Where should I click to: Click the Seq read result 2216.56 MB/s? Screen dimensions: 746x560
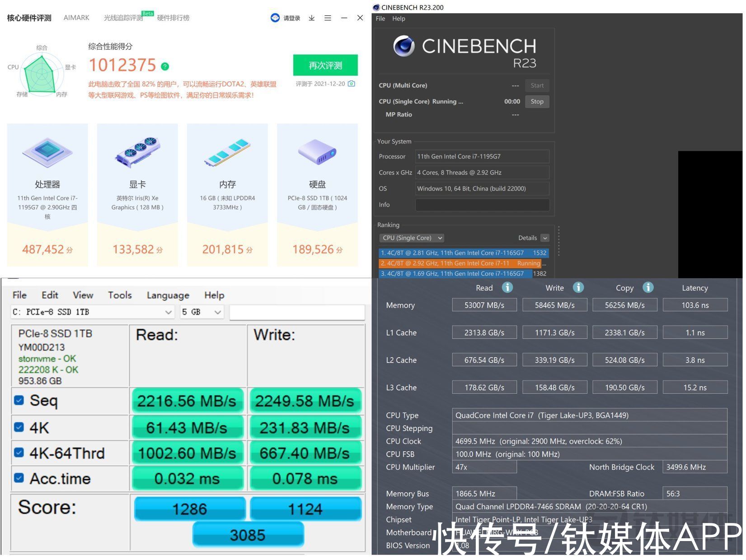click(x=188, y=401)
